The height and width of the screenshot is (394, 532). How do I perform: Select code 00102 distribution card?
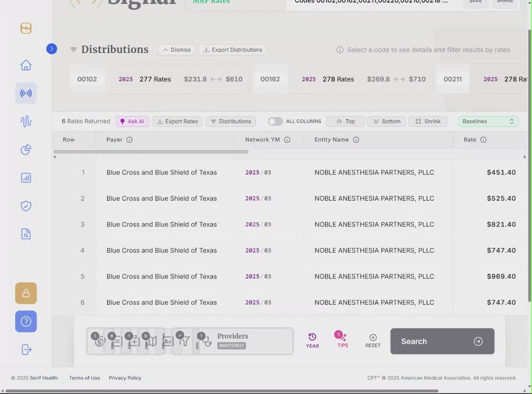pos(160,79)
